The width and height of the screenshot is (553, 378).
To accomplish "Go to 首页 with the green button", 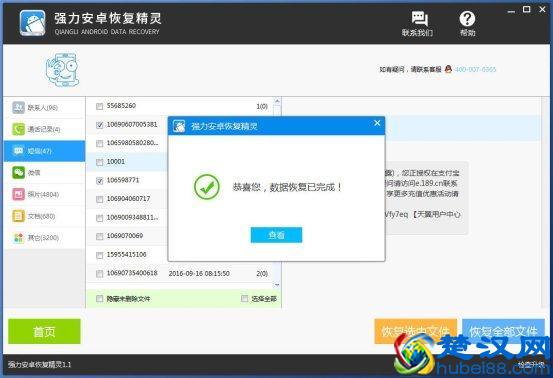I will 44,331.
